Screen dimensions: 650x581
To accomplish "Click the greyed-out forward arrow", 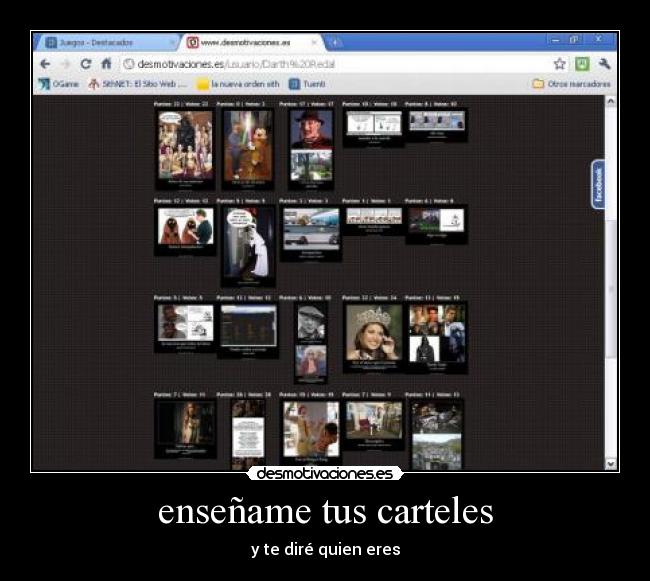I will [66, 64].
